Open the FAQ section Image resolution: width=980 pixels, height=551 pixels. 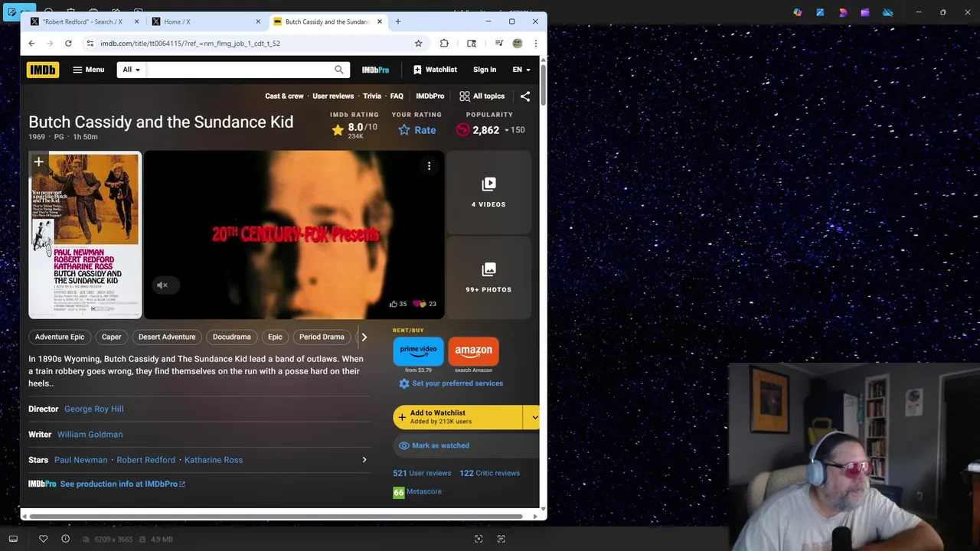pyautogui.click(x=397, y=96)
